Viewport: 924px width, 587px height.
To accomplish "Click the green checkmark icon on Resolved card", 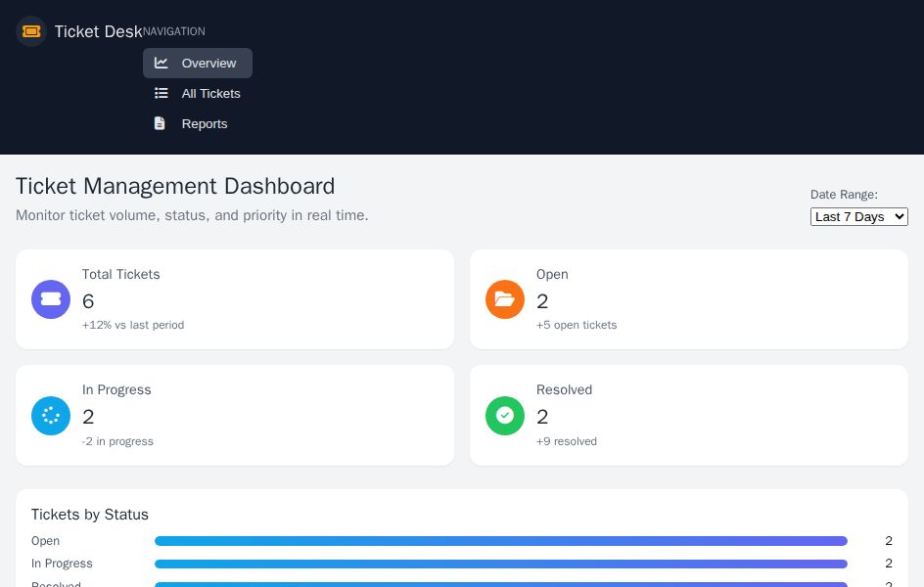I will [505, 416].
